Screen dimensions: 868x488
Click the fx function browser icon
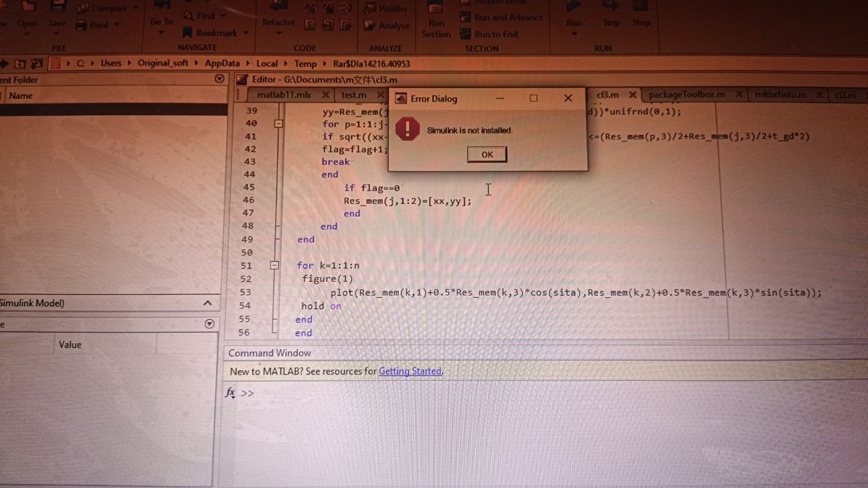click(231, 393)
